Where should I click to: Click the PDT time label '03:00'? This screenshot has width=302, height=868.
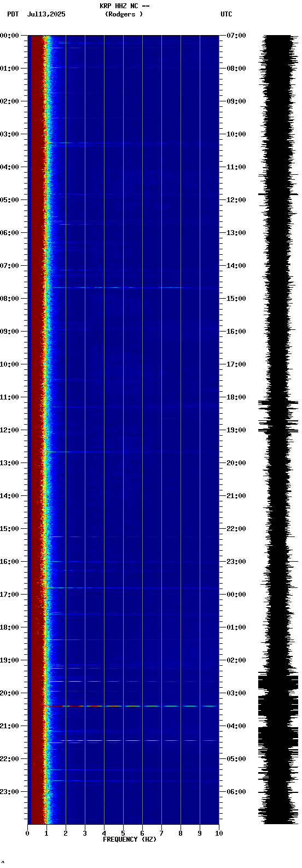click(x=10, y=134)
